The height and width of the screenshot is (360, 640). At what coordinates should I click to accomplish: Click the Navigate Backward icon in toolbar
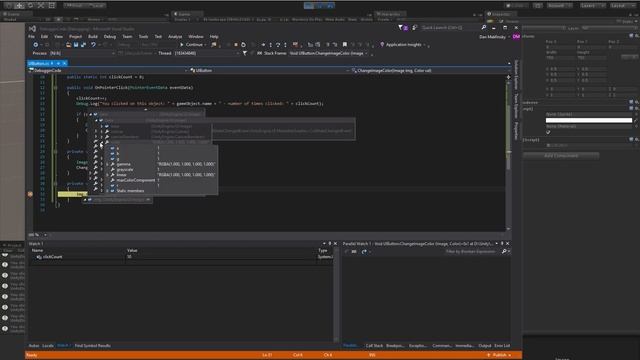36,44
